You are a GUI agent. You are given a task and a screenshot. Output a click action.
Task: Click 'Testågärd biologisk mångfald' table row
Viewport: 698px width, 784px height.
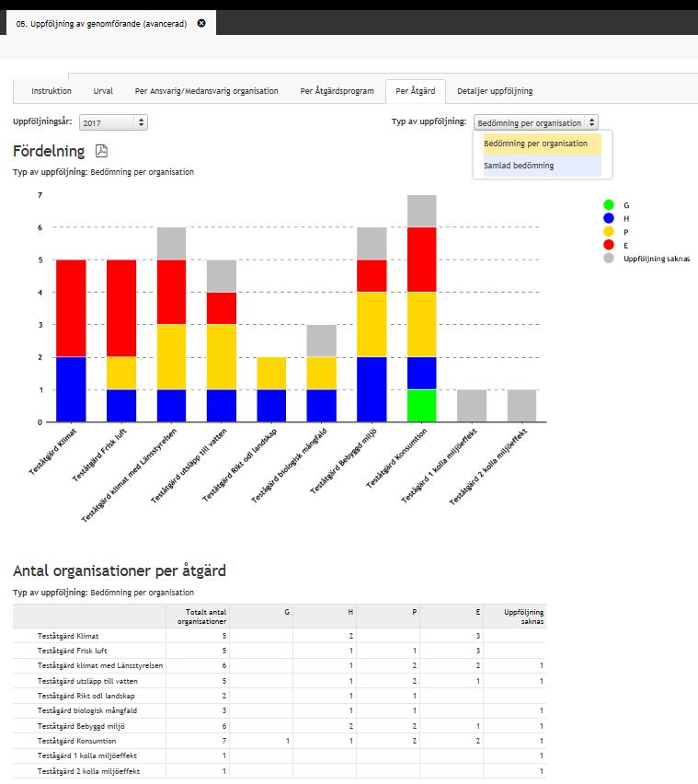pos(280,710)
